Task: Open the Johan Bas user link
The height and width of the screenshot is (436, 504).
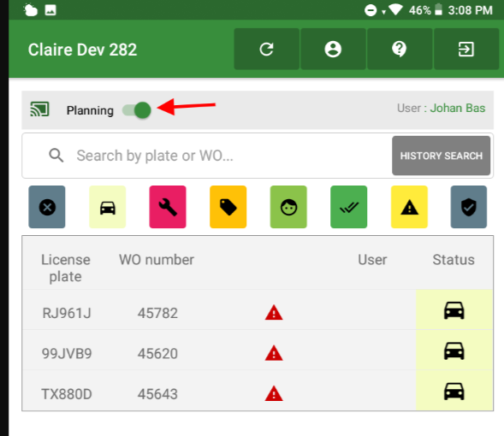Action: [458, 109]
